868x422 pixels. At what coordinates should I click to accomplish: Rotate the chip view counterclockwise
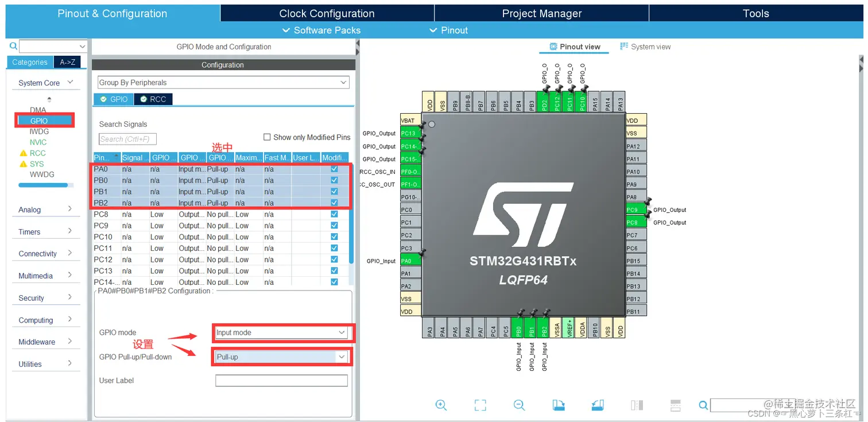(598, 405)
